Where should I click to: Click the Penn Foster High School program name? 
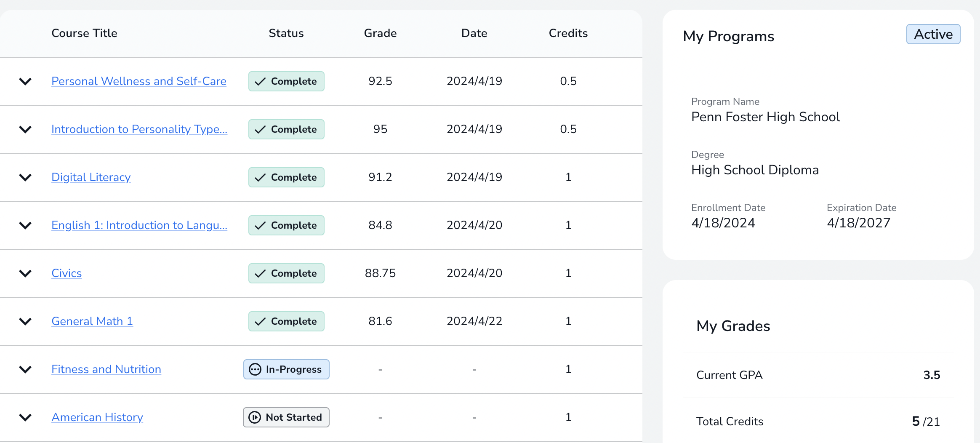pyautogui.click(x=765, y=117)
